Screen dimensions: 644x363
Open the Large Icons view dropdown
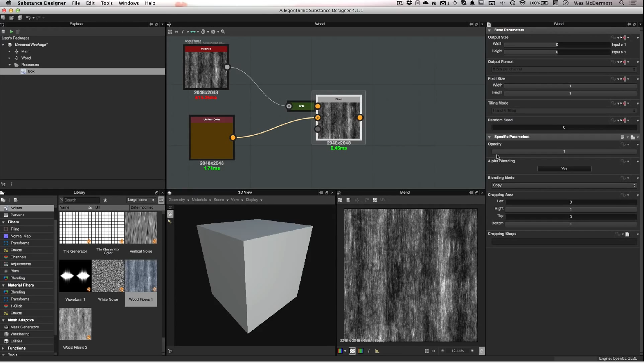[x=141, y=200]
